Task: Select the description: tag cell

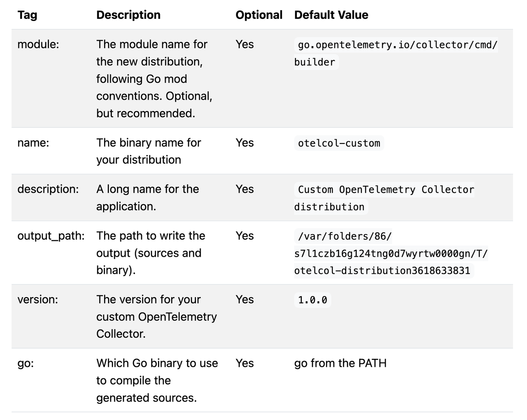Action: (x=48, y=189)
